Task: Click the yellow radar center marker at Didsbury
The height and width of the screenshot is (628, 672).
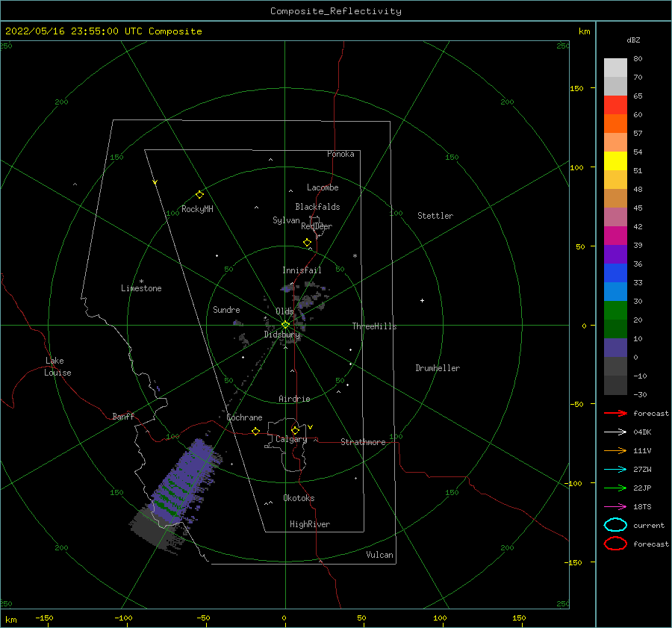Action: tap(285, 325)
